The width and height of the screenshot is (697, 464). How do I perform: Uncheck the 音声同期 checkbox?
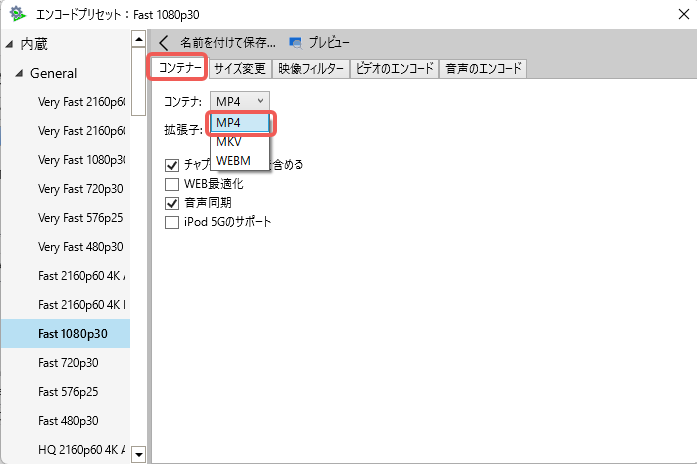[172, 203]
